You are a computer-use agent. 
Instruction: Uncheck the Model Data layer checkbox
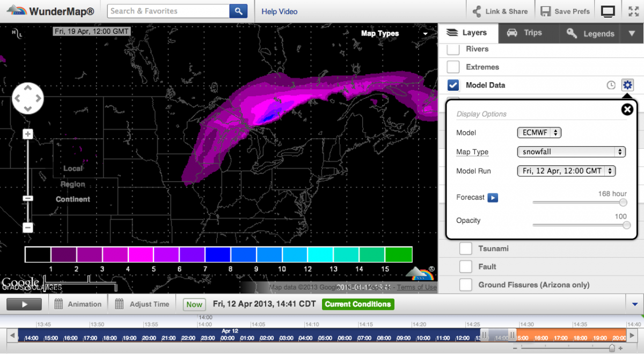pos(453,85)
